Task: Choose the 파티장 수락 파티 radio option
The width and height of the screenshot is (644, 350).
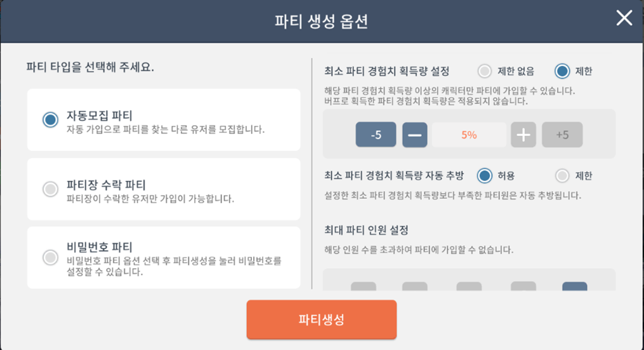Action: click(x=51, y=189)
